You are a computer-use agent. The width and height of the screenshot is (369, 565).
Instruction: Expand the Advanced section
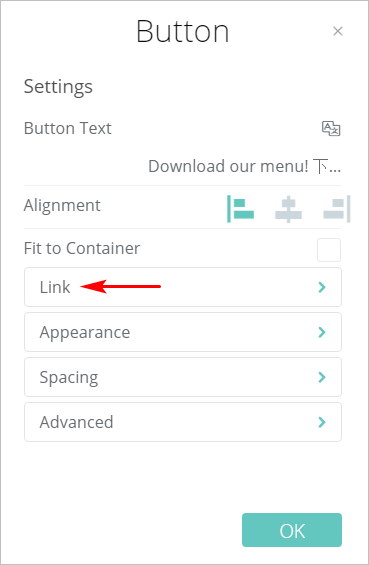pyautogui.click(x=183, y=422)
